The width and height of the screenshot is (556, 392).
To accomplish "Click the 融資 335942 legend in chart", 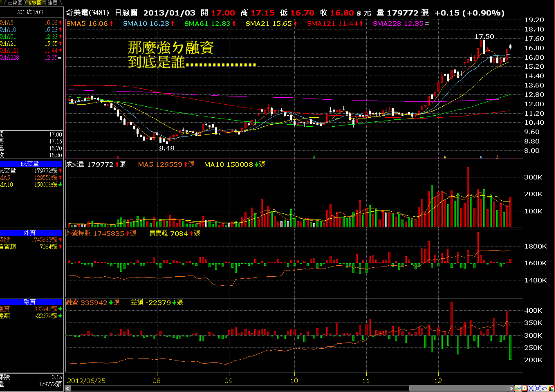I will 93,302.
